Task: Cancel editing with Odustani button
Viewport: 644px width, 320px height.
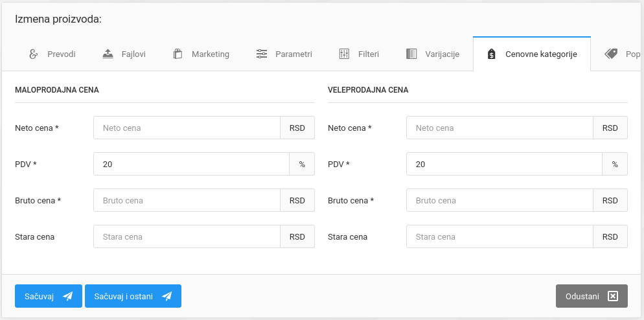Action: coord(592,296)
